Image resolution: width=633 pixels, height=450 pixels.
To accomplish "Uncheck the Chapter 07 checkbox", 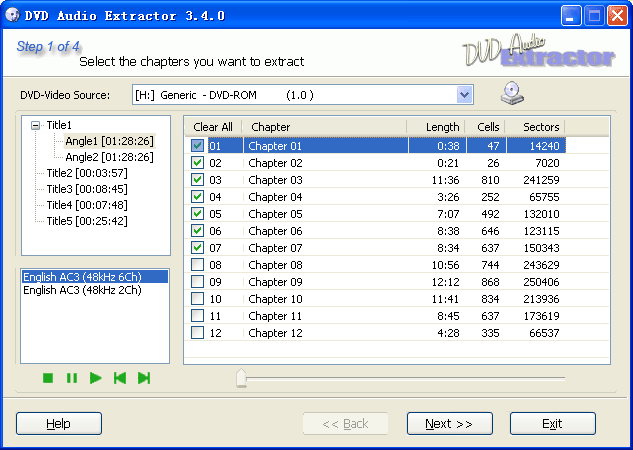I will click(197, 247).
